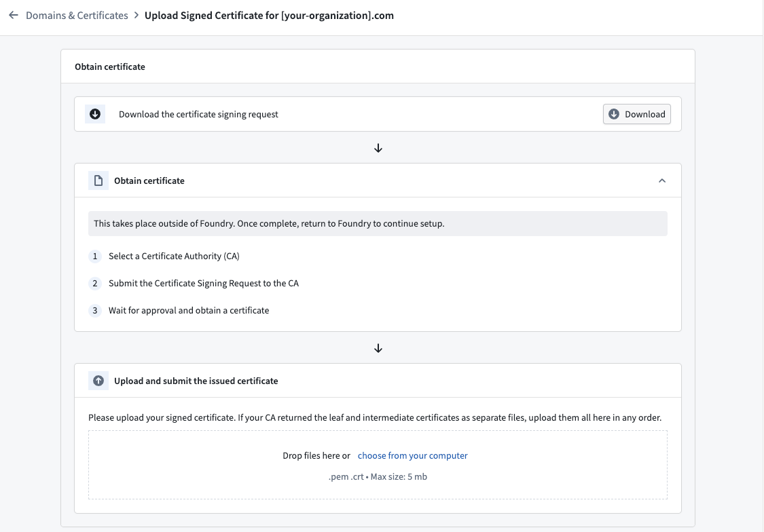Click the 'Drop files here or' text
764x532 pixels.
pyautogui.click(x=316, y=455)
